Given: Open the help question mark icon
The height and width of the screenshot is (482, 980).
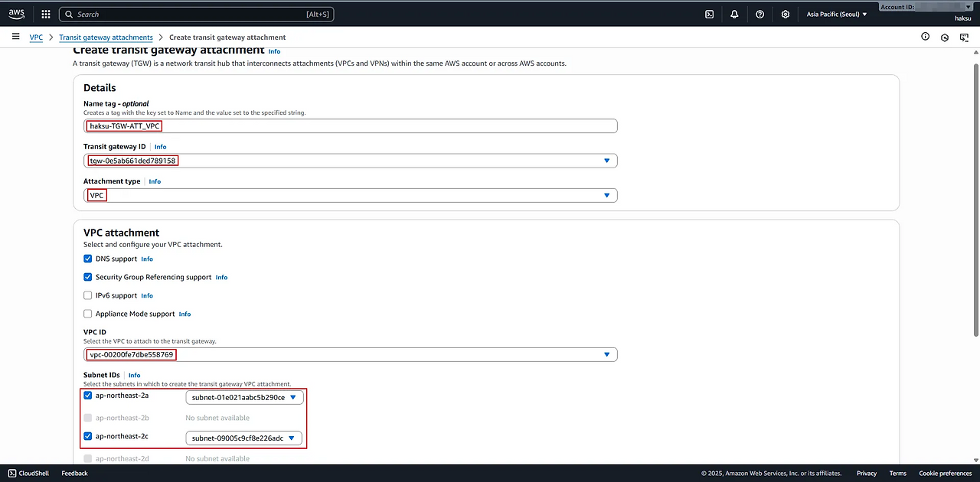Looking at the screenshot, I should (x=759, y=14).
